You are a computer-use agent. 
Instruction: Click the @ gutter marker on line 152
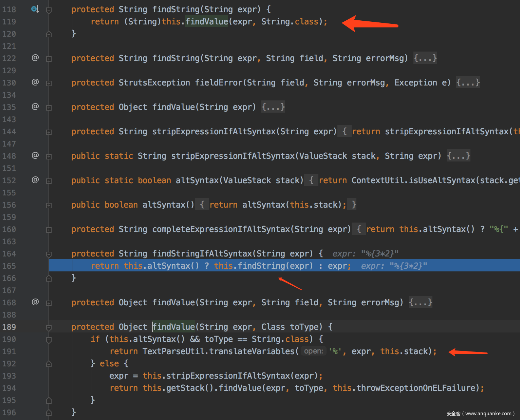click(35, 180)
